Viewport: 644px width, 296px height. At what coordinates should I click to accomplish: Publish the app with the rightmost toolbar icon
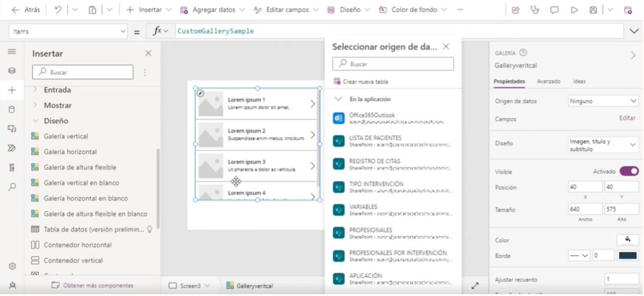tap(628, 9)
